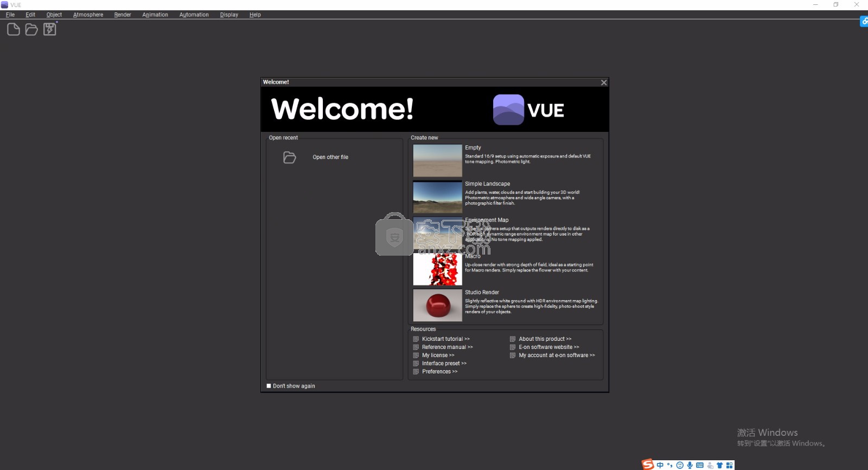Select the Simple Landscape template thumbnail
Viewport: 868px width, 470px height.
(438, 197)
